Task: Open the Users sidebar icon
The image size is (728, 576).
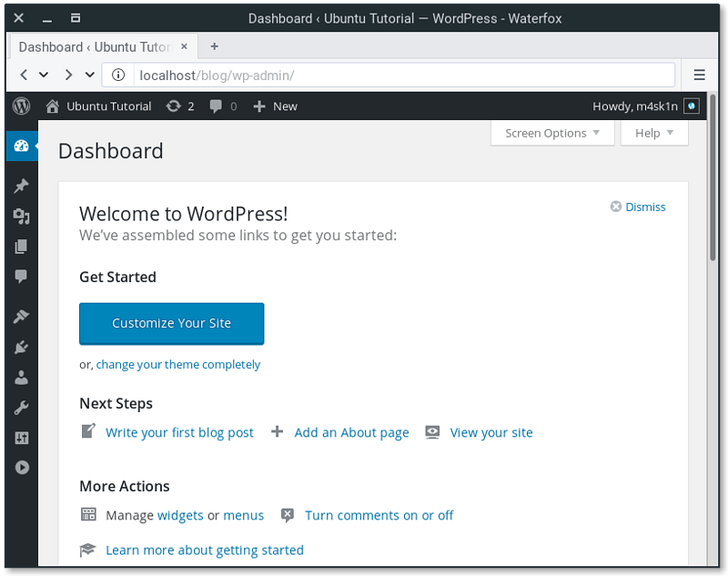Action: tap(21, 378)
